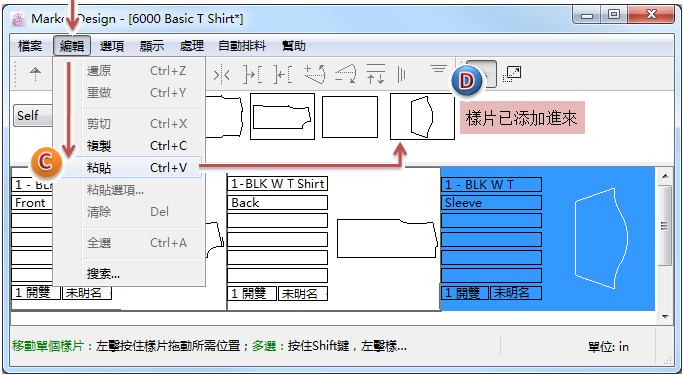
Task: Click '1 開雙' field under Front piece
Action: 36,293
